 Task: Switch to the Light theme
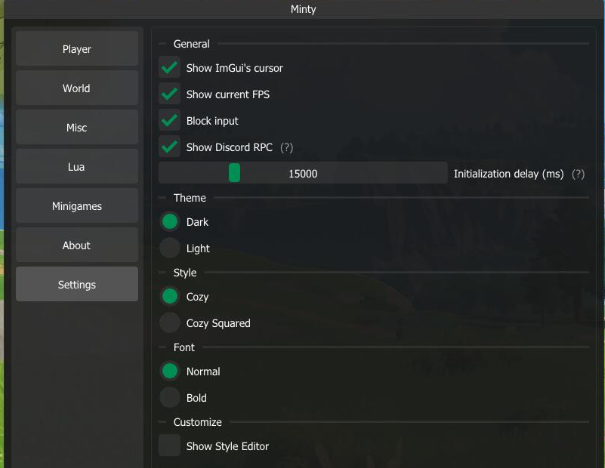[x=170, y=248]
